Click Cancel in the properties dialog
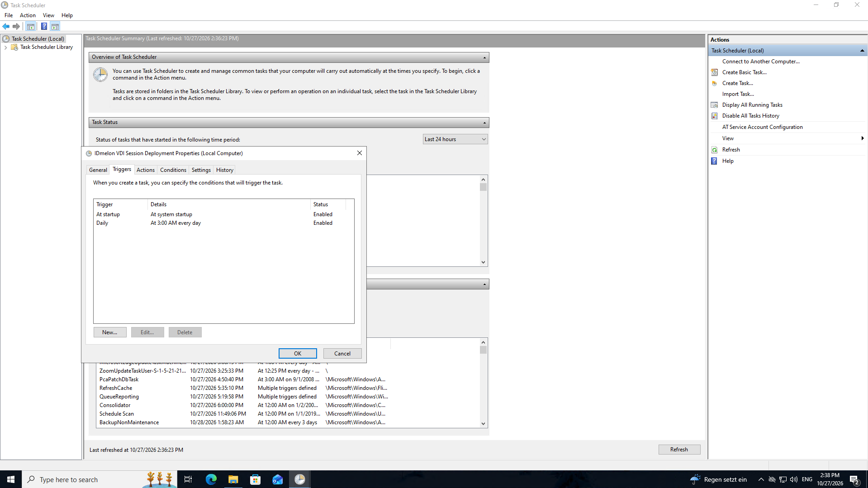 point(342,354)
